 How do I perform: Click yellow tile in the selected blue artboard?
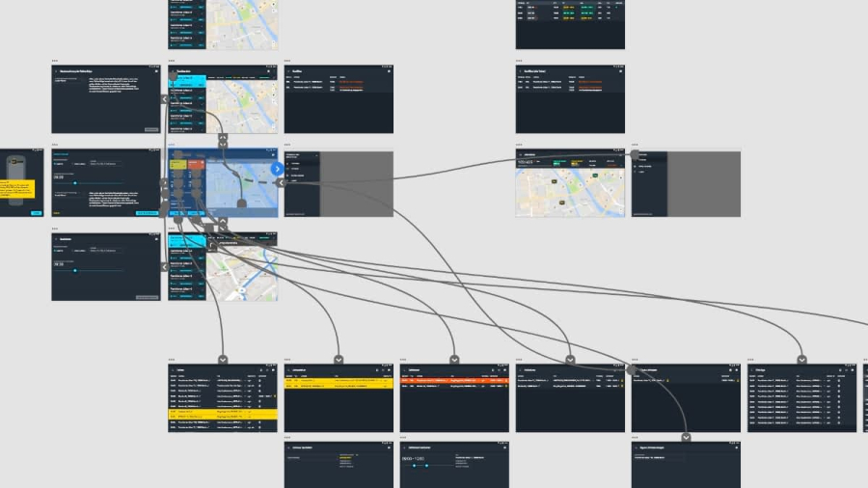click(178, 165)
